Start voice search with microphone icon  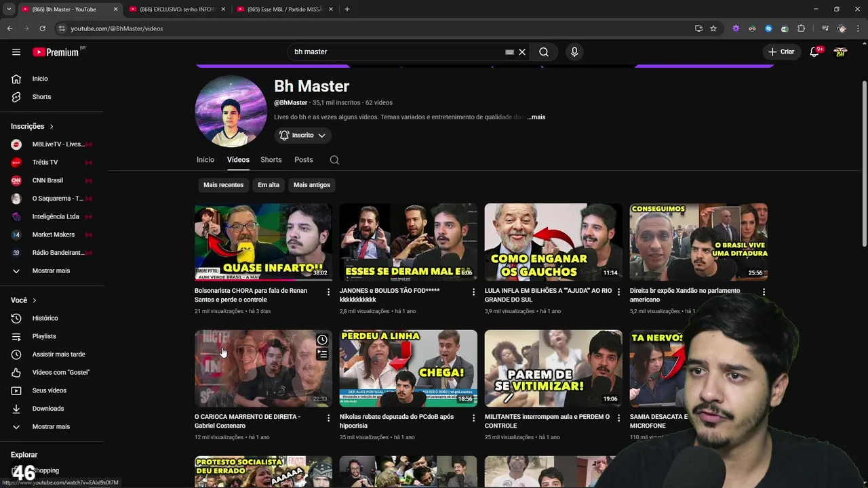(x=574, y=52)
